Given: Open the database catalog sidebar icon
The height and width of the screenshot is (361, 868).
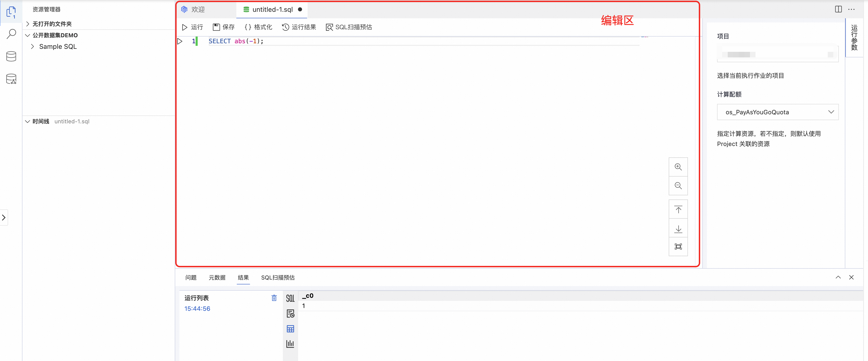Looking at the screenshot, I should [x=11, y=56].
